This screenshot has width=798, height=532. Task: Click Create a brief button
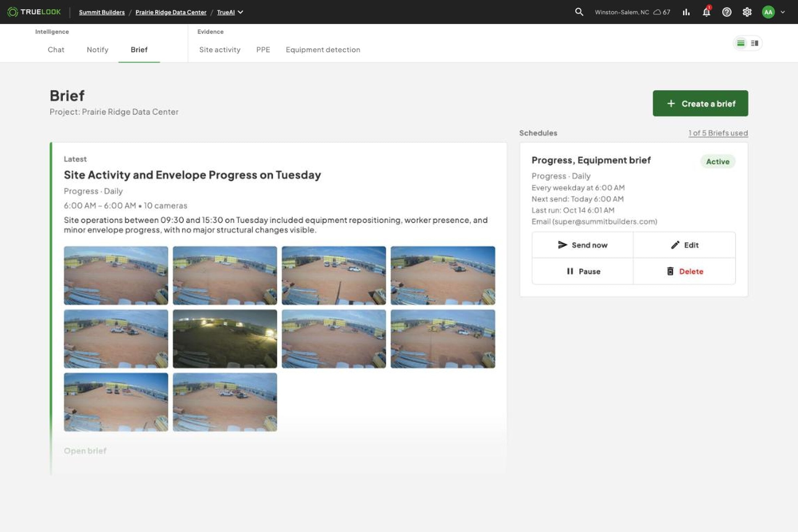tap(700, 103)
